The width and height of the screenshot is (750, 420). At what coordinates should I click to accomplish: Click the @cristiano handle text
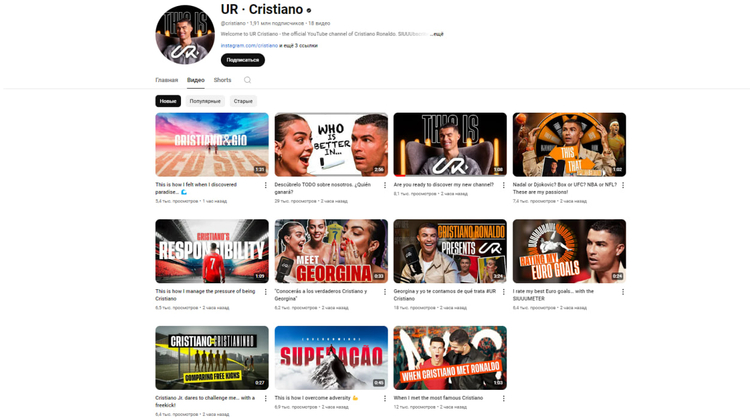click(233, 23)
